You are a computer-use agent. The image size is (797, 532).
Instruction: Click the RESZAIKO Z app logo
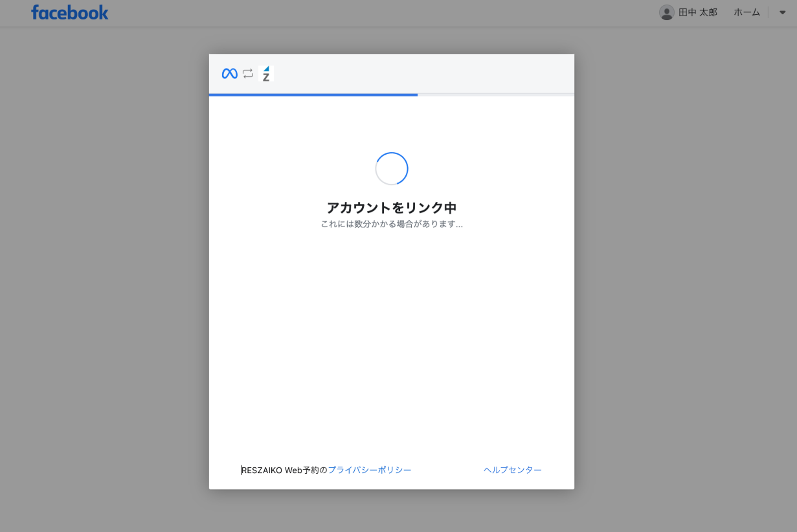(x=266, y=74)
